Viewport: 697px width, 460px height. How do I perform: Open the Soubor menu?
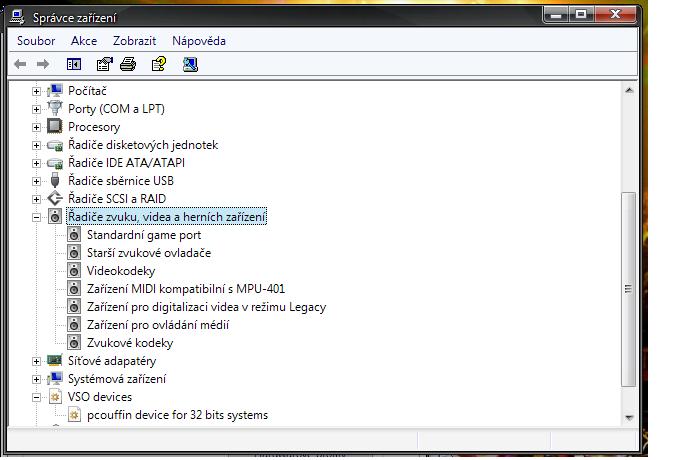[36, 41]
